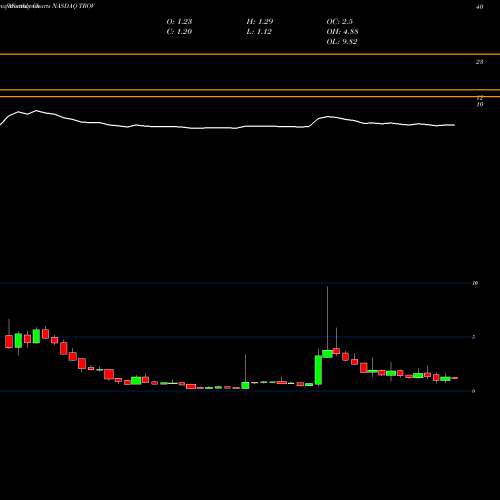
Task: Click the OL: 9.82 reading
Action: point(342,42)
